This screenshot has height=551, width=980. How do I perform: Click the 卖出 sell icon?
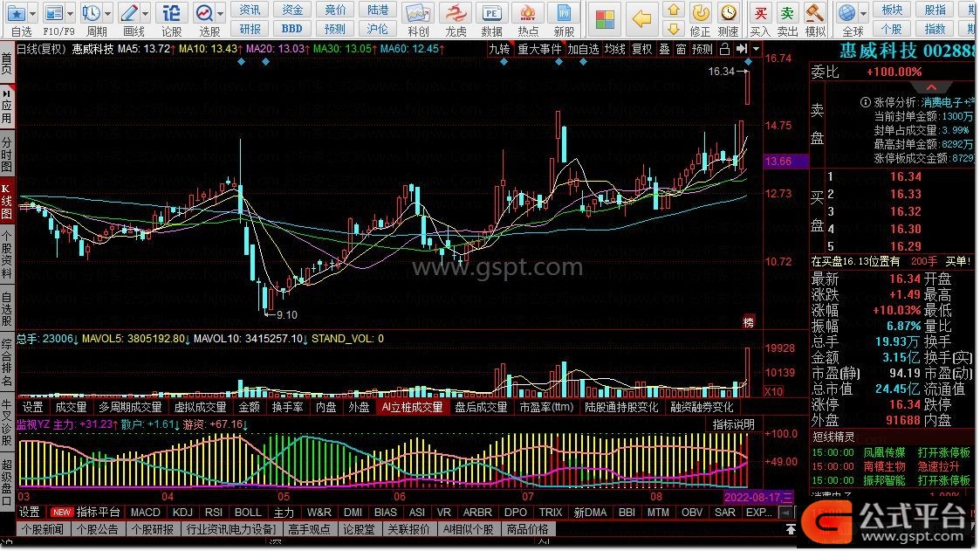[x=787, y=13]
